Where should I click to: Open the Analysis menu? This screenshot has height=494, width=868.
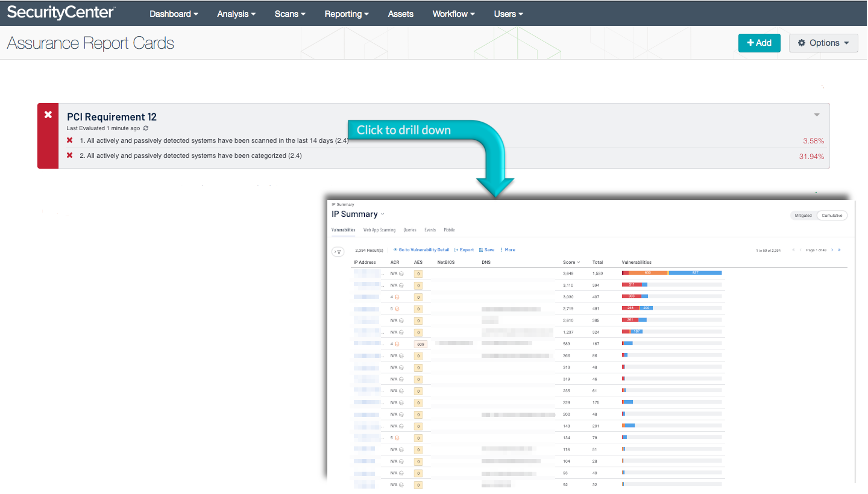[x=236, y=14]
